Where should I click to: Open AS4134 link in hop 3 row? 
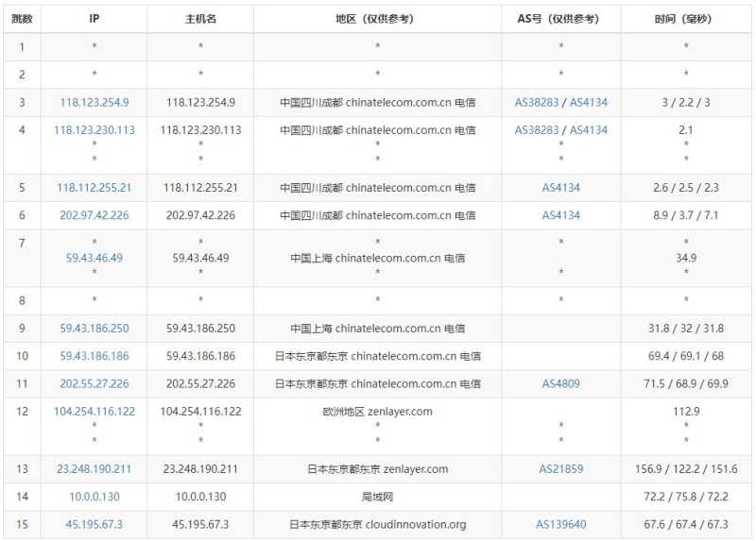tap(589, 102)
